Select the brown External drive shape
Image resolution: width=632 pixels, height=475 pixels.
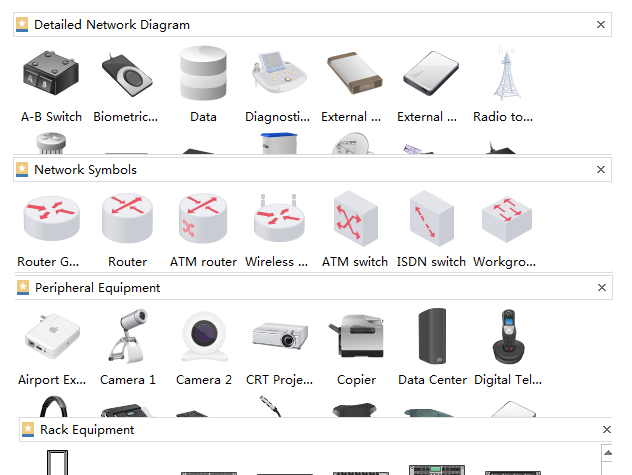tap(355, 73)
